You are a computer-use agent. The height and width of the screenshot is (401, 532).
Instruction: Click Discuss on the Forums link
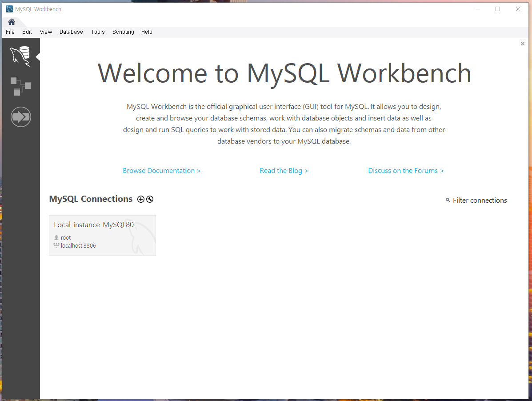[406, 171]
